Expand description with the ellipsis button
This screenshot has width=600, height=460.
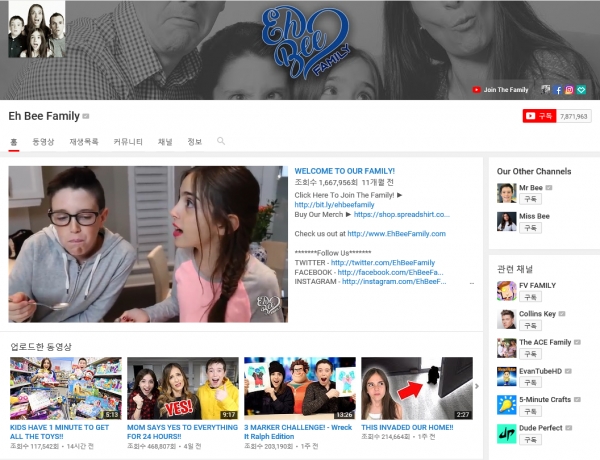(x=472, y=283)
